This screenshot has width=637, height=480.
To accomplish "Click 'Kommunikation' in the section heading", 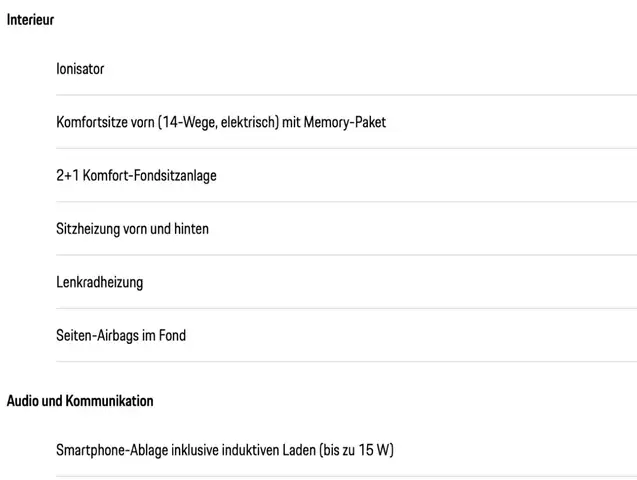I will [110, 401].
